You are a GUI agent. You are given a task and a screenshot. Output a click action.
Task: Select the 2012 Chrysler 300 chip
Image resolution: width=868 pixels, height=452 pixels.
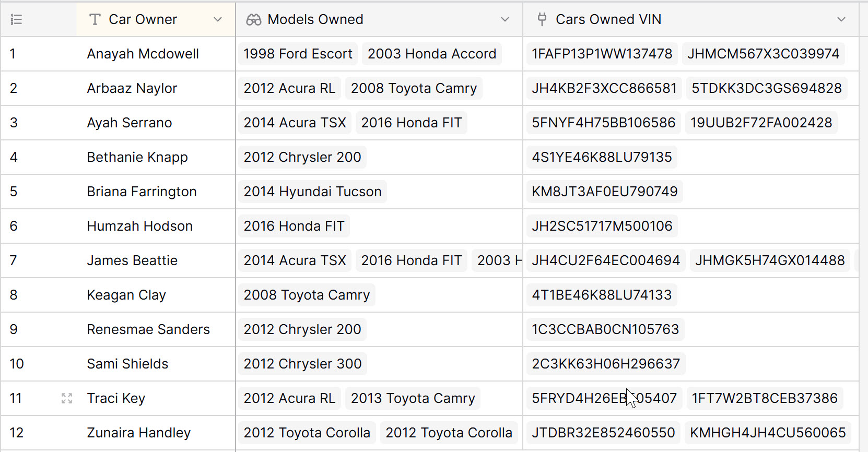(x=303, y=364)
